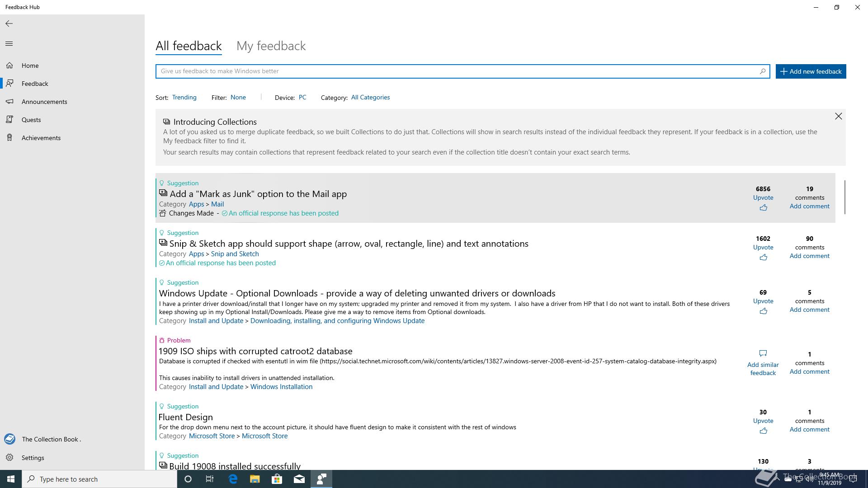The height and width of the screenshot is (488, 868).
Task: Open the Category All Categories dropdown
Action: pyautogui.click(x=370, y=97)
